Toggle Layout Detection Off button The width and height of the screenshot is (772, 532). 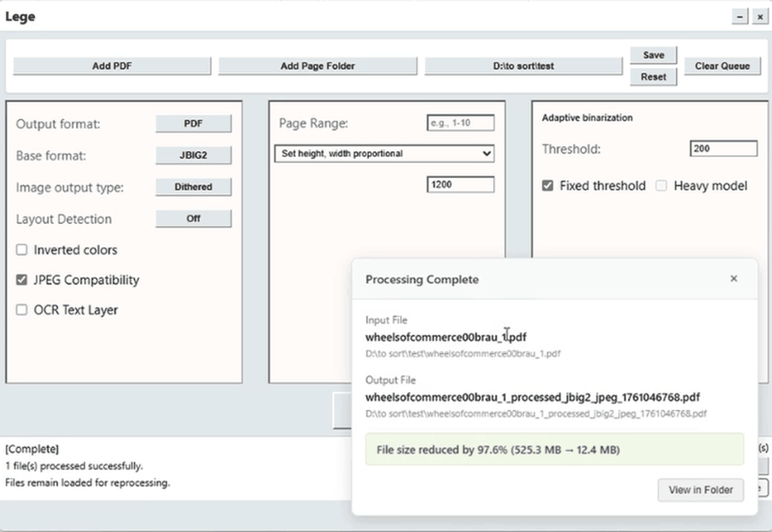point(193,218)
